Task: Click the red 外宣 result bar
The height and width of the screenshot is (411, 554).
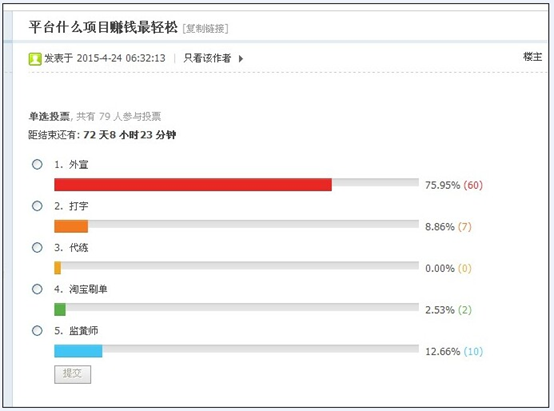Action: (x=193, y=185)
